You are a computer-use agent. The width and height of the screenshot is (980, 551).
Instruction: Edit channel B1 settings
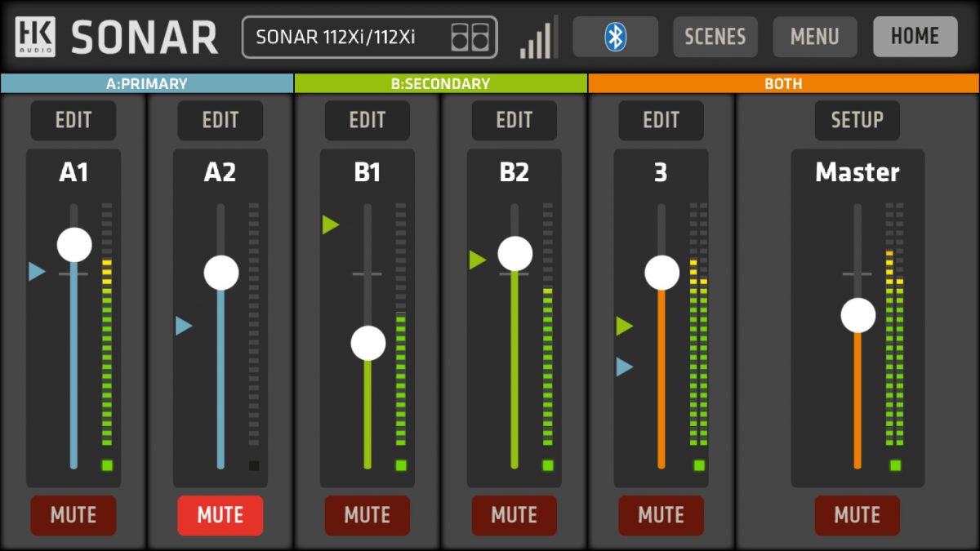pos(367,120)
